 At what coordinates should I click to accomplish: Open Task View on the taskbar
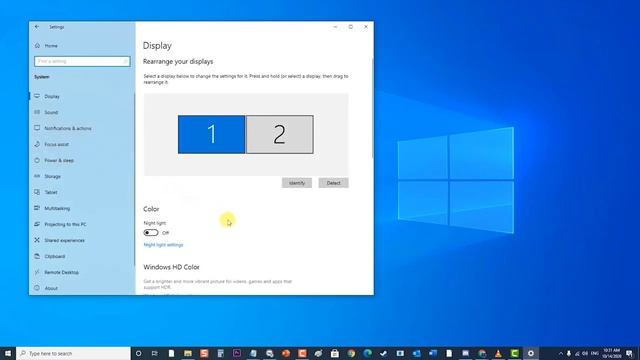point(155,353)
